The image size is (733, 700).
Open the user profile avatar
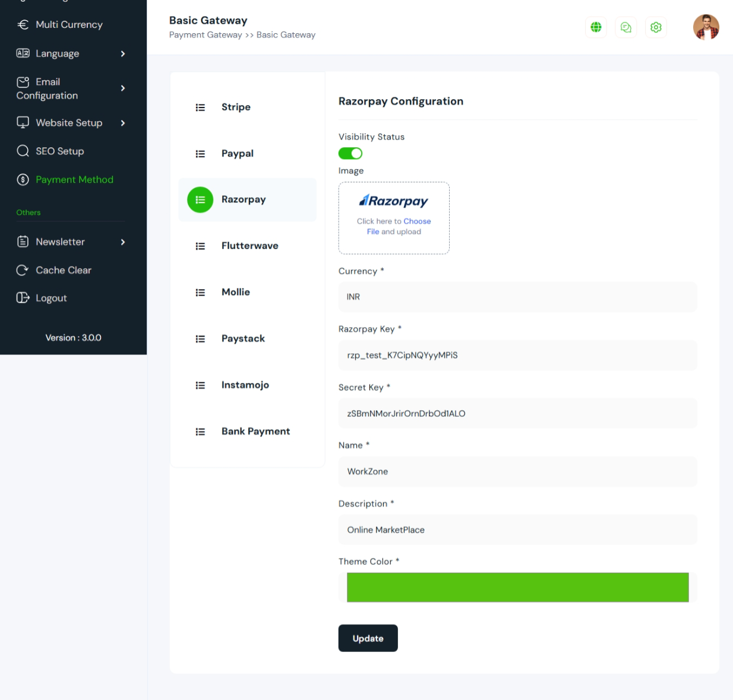pos(706,27)
